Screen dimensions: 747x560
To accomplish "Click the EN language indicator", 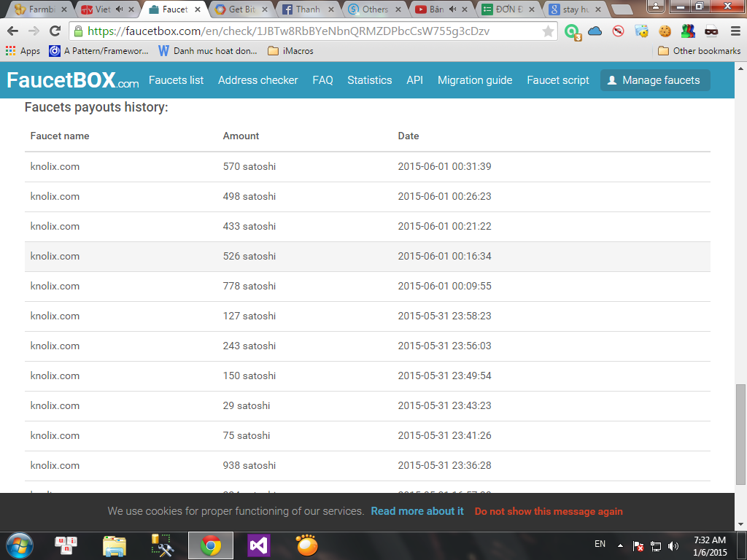I will (x=600, y=544).
